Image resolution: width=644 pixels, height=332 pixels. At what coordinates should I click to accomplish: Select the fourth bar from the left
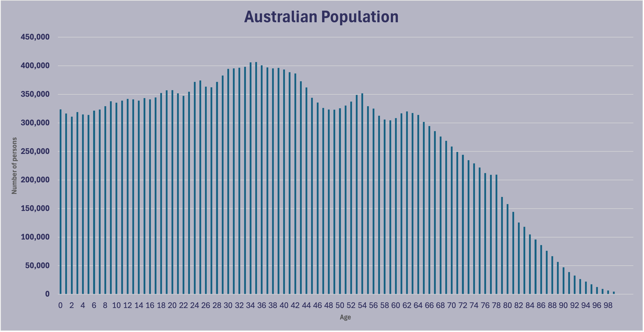(77, 203)
